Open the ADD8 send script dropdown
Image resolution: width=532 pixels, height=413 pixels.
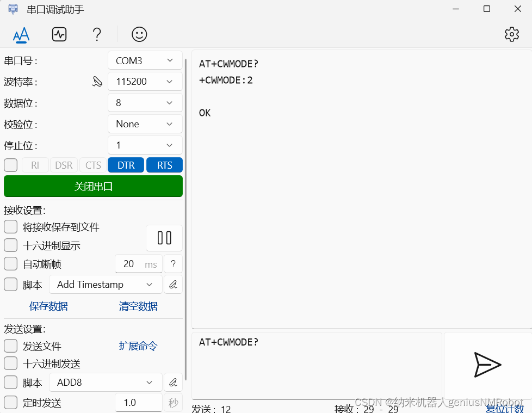pyautogui.click(x=106, y=383)
